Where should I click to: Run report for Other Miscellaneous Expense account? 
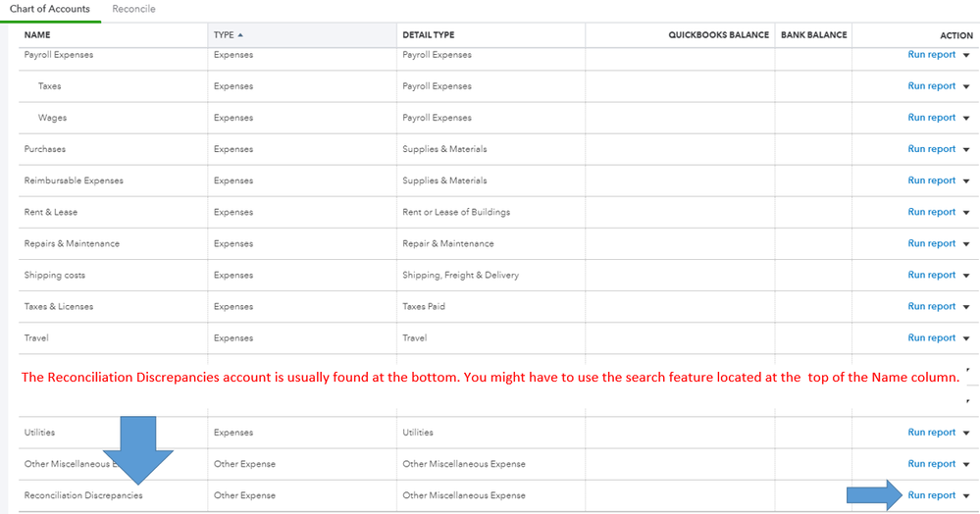[931, 463]
